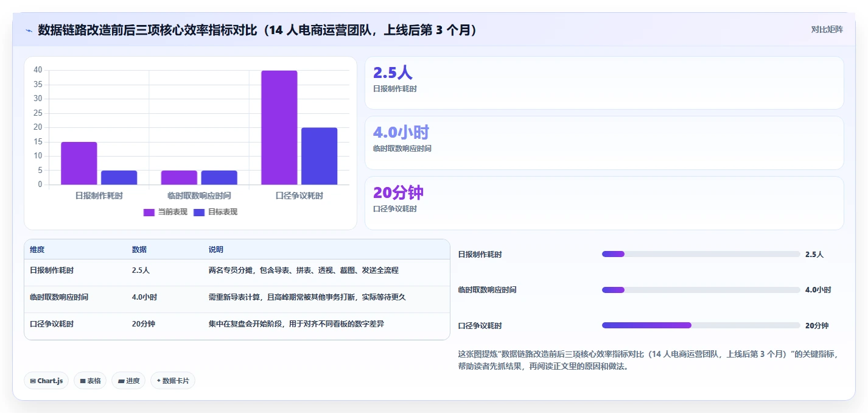Toggle the 目标表现 legend item
The image size is (868, 413).
[x=215, y=212]
